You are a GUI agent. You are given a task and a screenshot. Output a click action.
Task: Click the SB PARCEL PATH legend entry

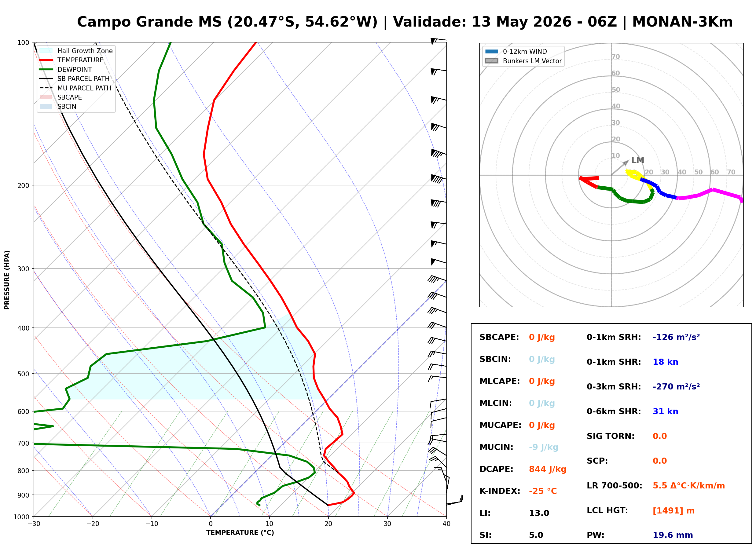point(75,79)
